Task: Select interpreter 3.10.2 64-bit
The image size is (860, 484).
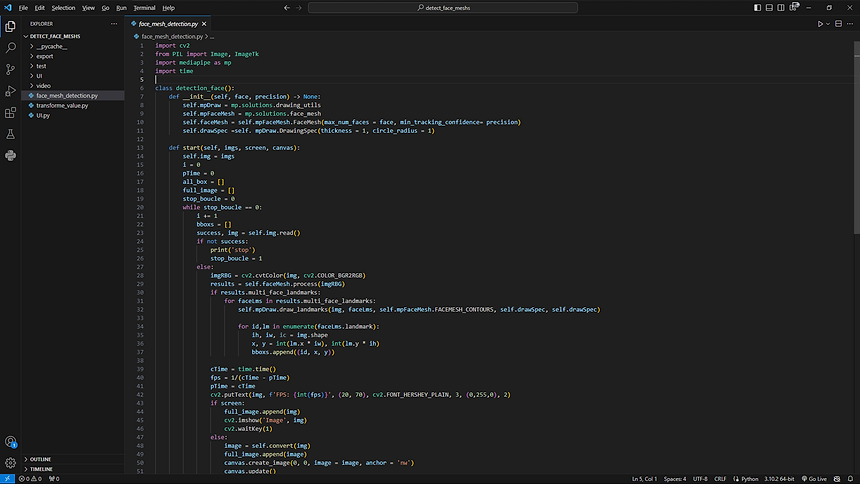Action: point(779,479)
